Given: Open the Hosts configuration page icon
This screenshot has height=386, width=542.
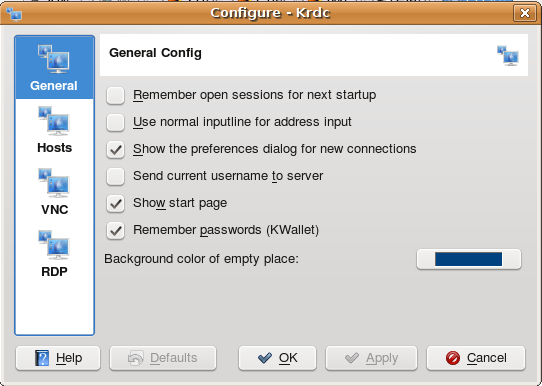Looking at the screenshot, I should [x=54, y=121].
